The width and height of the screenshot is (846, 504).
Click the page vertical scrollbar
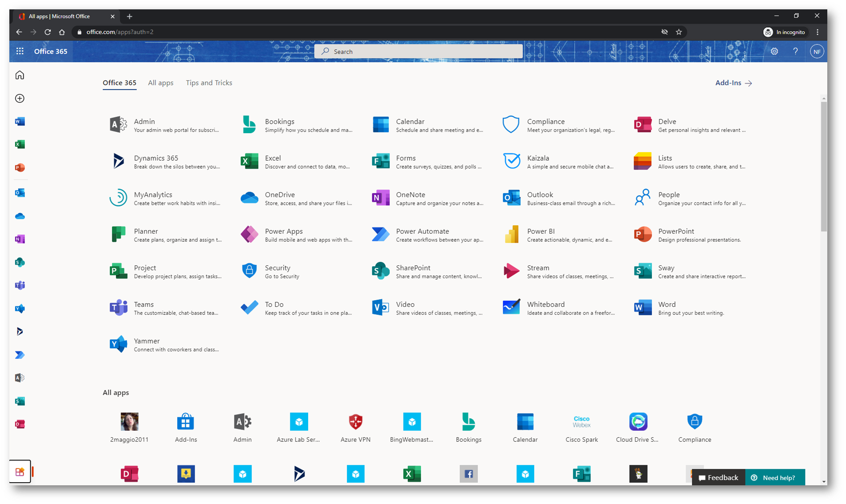coord(824,167)
